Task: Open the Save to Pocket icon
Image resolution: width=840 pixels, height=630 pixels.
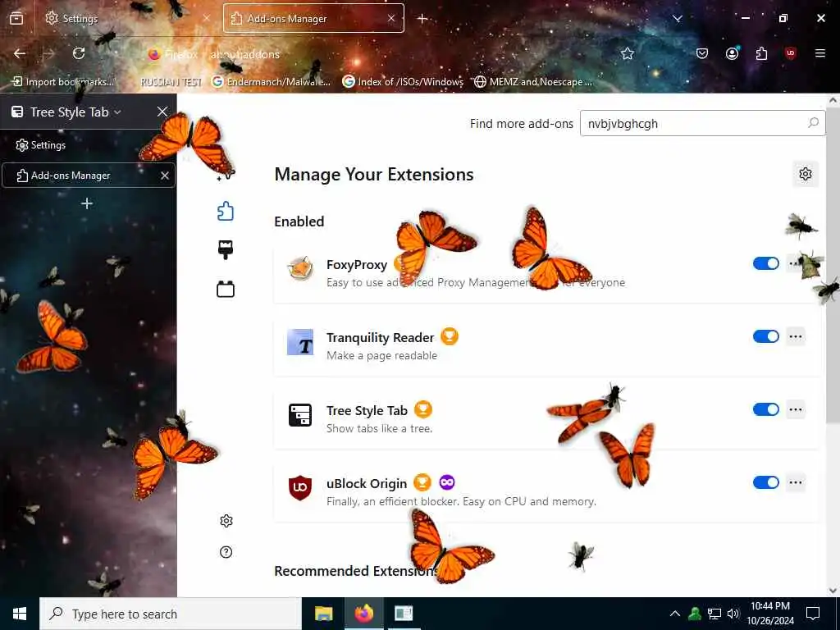Action: pyautogui.click(x=702, y=53)
